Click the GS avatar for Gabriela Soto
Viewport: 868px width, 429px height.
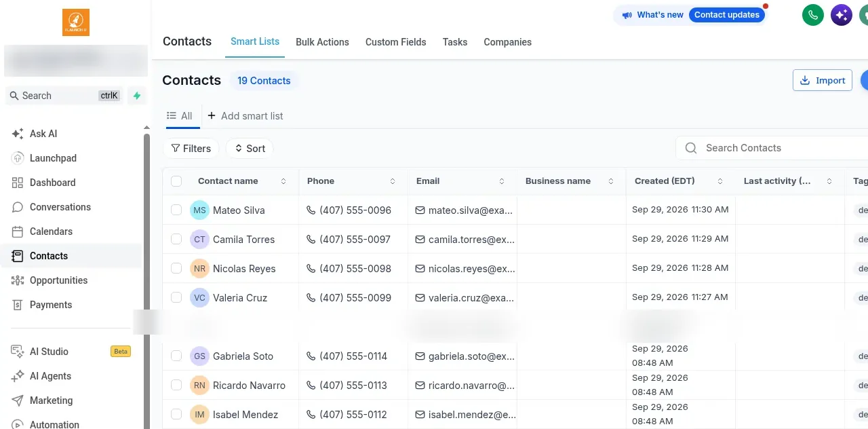199,356
